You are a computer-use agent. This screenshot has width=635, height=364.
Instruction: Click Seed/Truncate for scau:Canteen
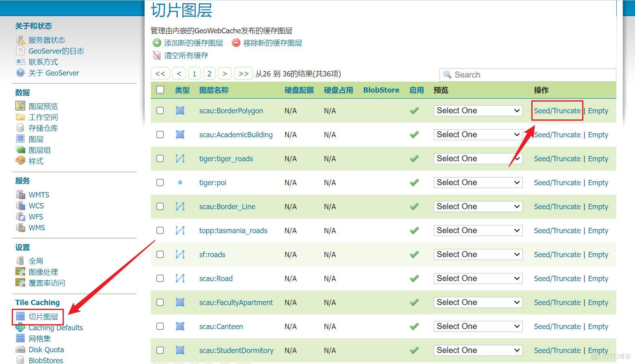point(557,326)
